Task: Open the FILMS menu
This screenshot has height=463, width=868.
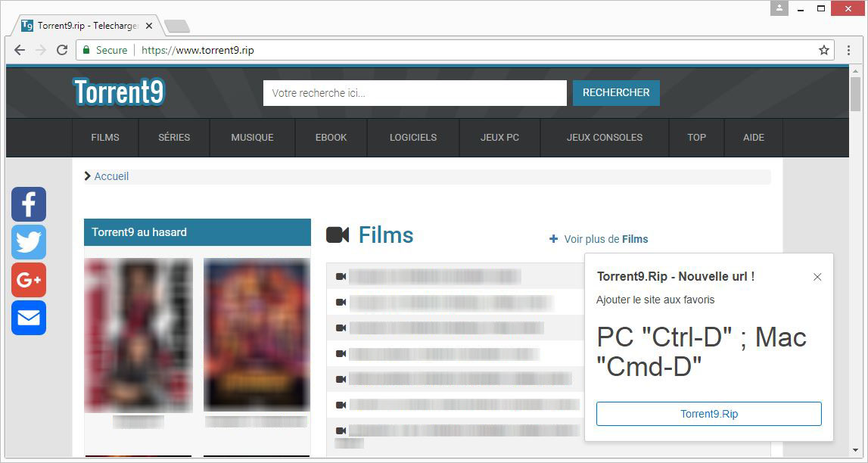Action: (105, 137)
